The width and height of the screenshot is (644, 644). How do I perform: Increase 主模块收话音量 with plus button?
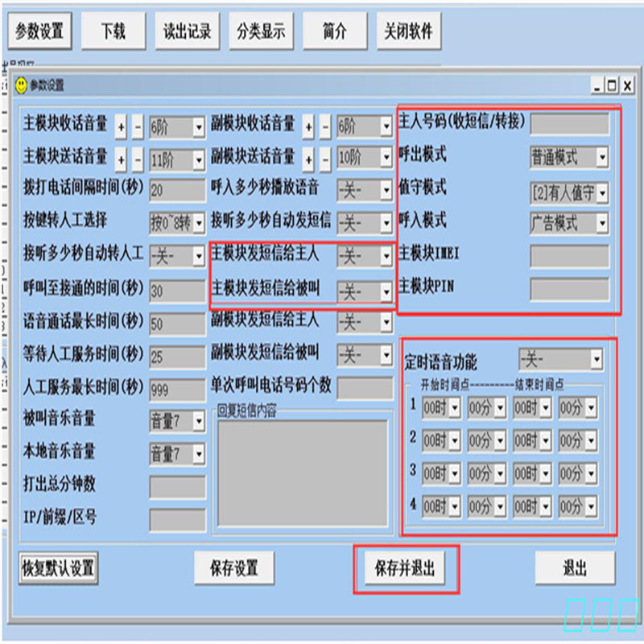(x=121, y=127)
